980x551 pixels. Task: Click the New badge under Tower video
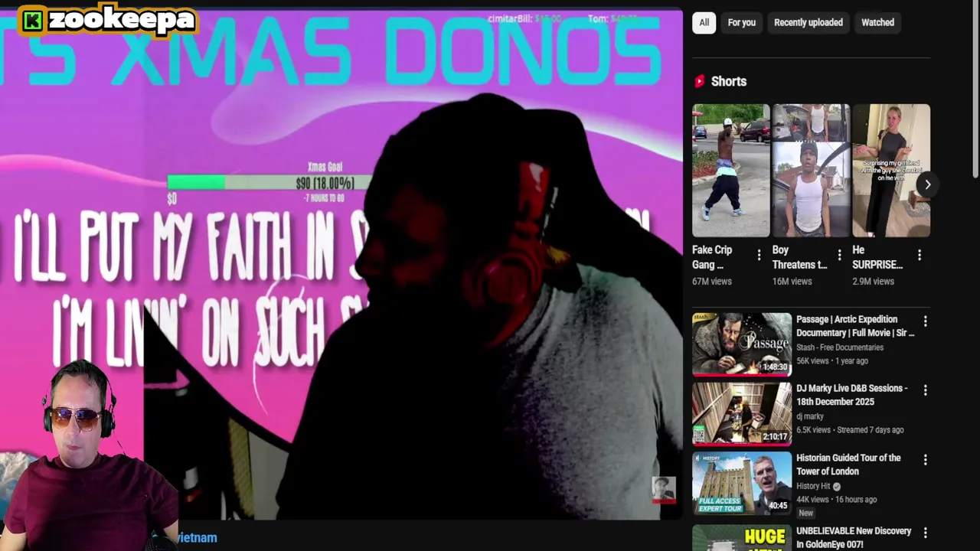click(x=805, y=513)
